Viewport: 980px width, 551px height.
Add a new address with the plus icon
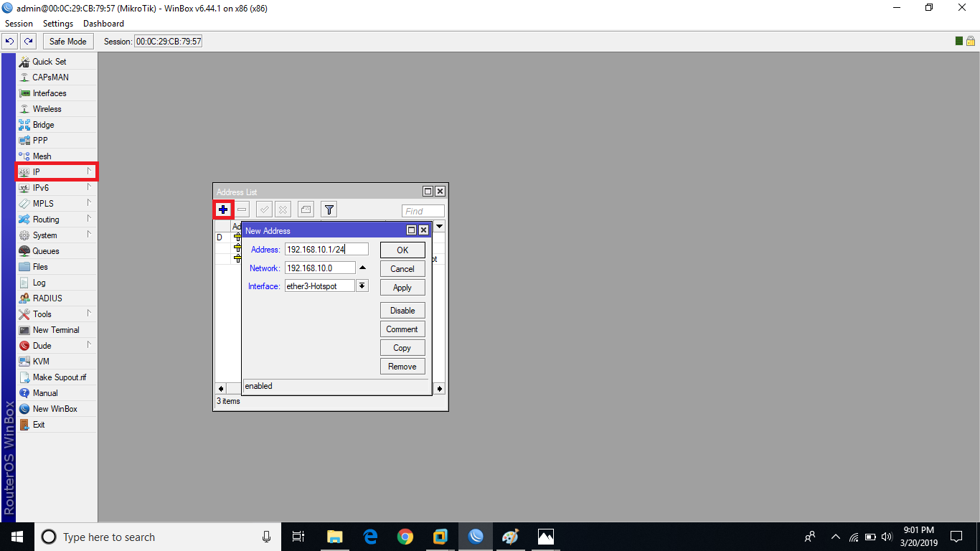pos(224,209)
